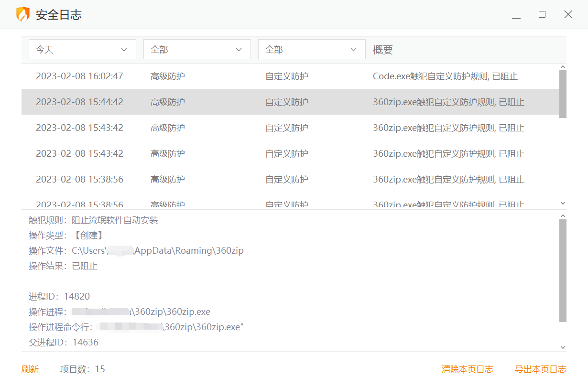Image resolution: width=588 pixels, height=387 pixels.
Task: Open the first 全部 protection type dropdown
Action: (197, 49)
